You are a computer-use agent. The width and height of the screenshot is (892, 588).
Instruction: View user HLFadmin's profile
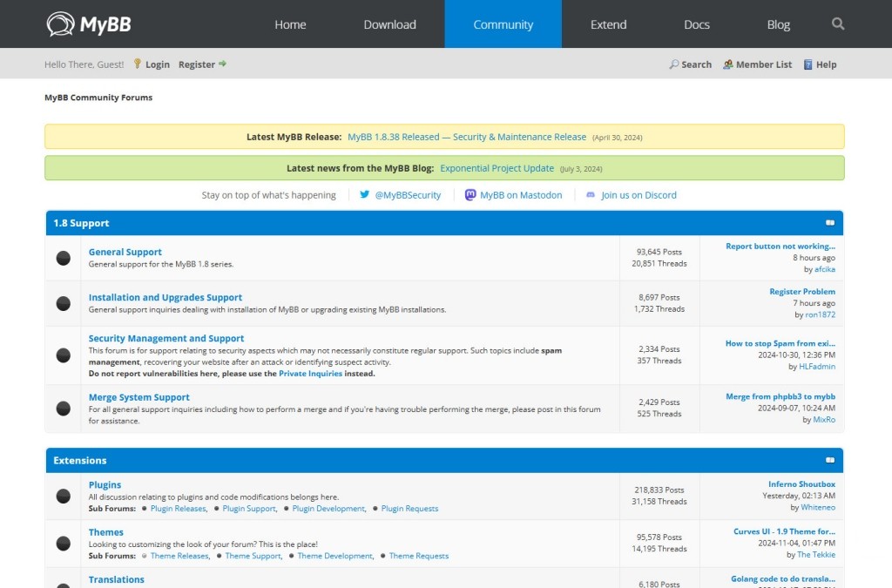tap(817, 366)
